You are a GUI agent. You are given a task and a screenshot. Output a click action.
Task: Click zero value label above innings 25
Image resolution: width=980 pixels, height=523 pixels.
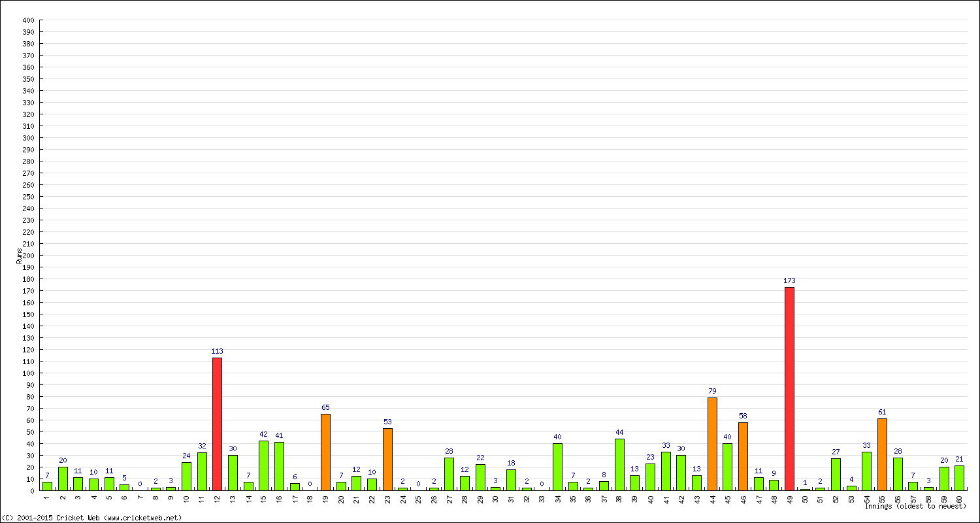pos(418,484)
